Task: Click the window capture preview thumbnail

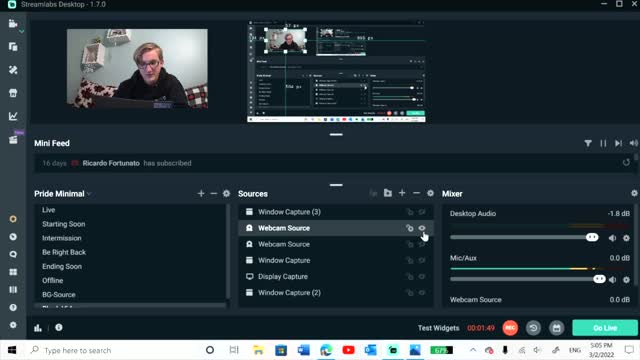Action: coord(337,71)
